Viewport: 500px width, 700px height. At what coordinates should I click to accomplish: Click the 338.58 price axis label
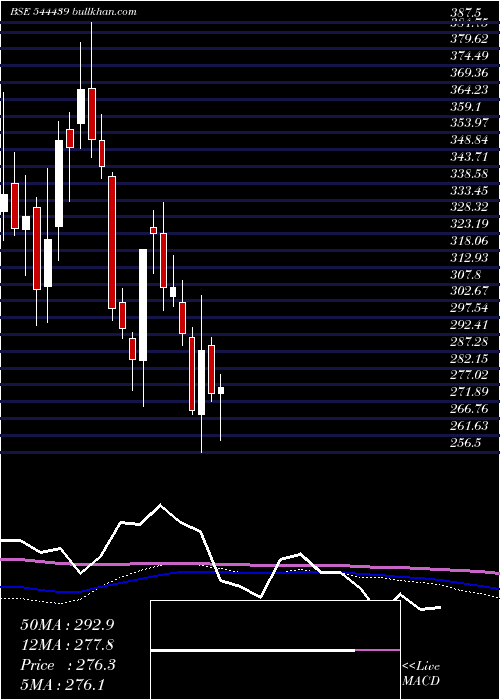click(469, 174)
